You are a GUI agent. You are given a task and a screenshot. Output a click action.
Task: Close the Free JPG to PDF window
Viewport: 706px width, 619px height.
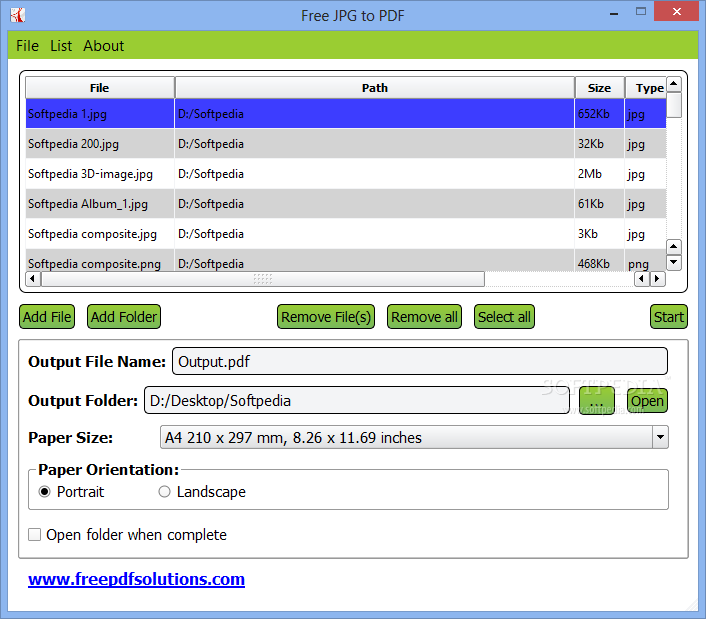pyautogui.click(x=677, y=11)
